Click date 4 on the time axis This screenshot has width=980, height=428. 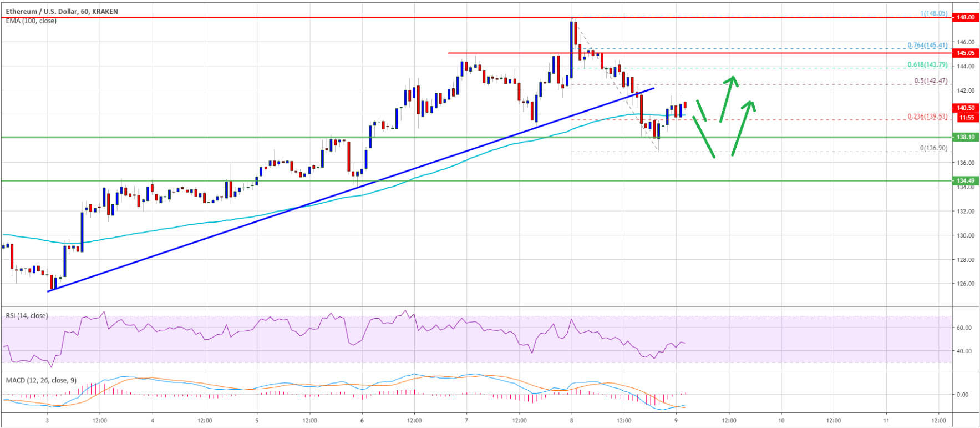[152, 421]
